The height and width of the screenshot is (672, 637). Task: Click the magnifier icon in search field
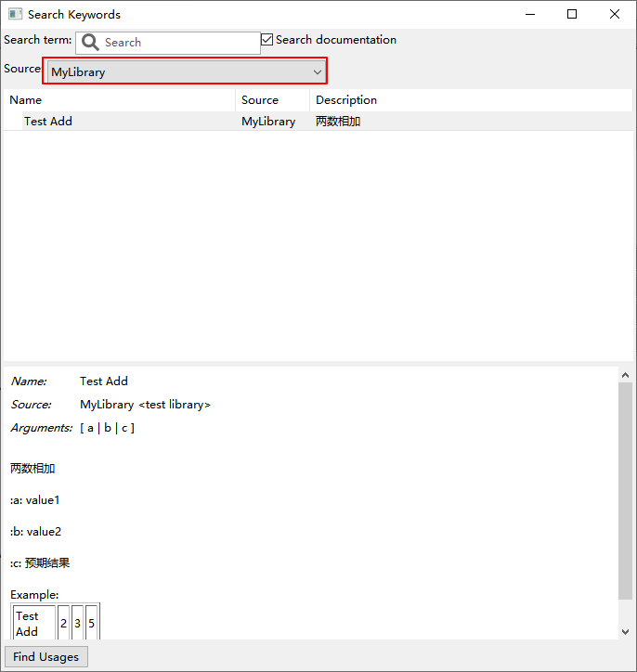click(x=90, y=43)
